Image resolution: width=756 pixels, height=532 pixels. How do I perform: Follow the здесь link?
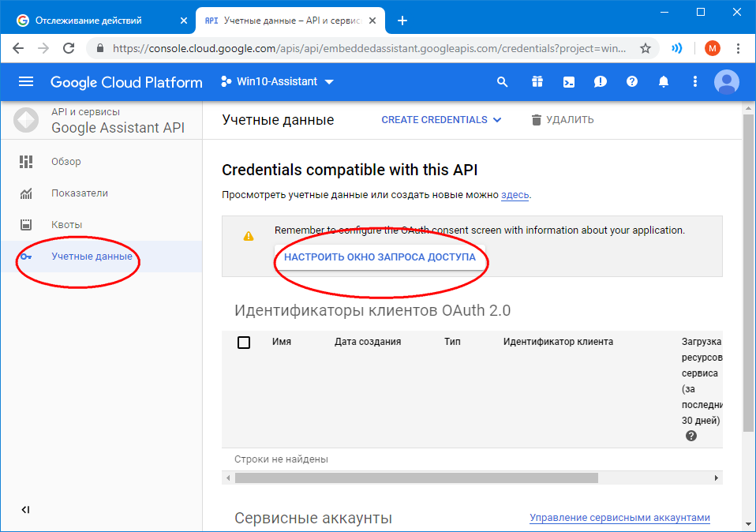[515, 195]
